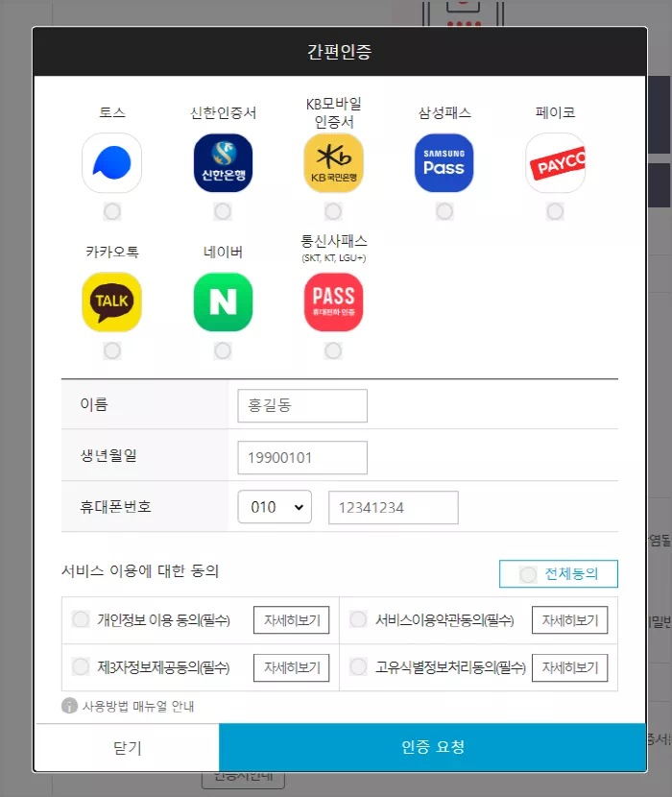Select the radio button under 통신사패스
Screen dimensions: 672x797
[x=333, y=350]
